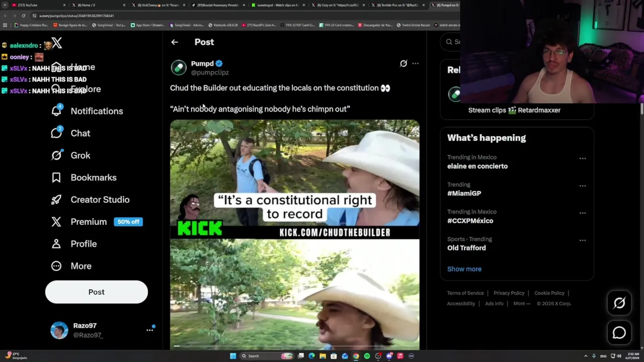
Task: Open clock and date in system tray
Action: (633, 356)
